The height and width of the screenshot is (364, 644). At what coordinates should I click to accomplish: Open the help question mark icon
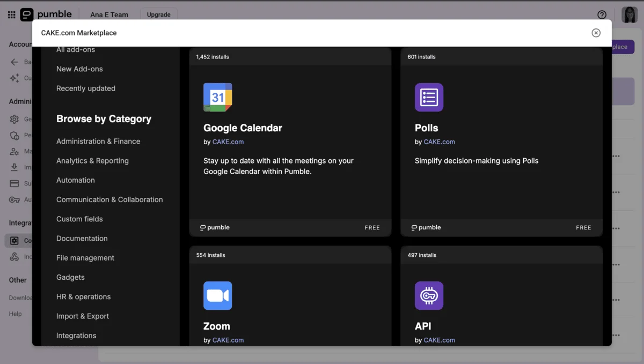point(602,14)
